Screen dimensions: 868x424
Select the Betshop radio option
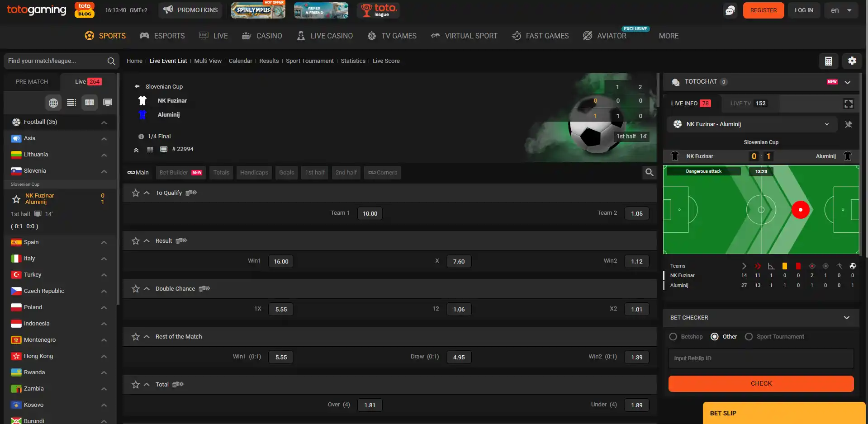pos(673,337)
